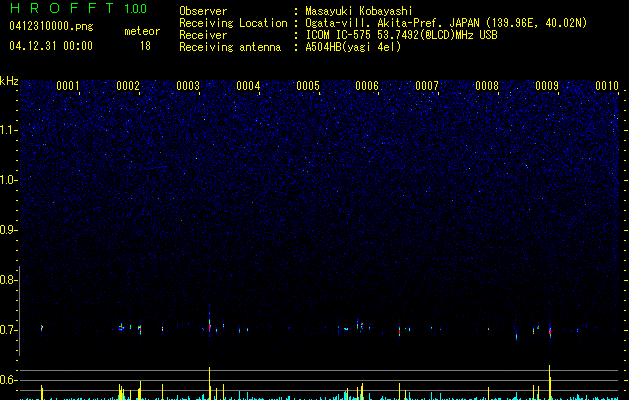This screenshot has height=400, width=629.
Task: Click the kHz axis unit label
Action: point(9,81)
